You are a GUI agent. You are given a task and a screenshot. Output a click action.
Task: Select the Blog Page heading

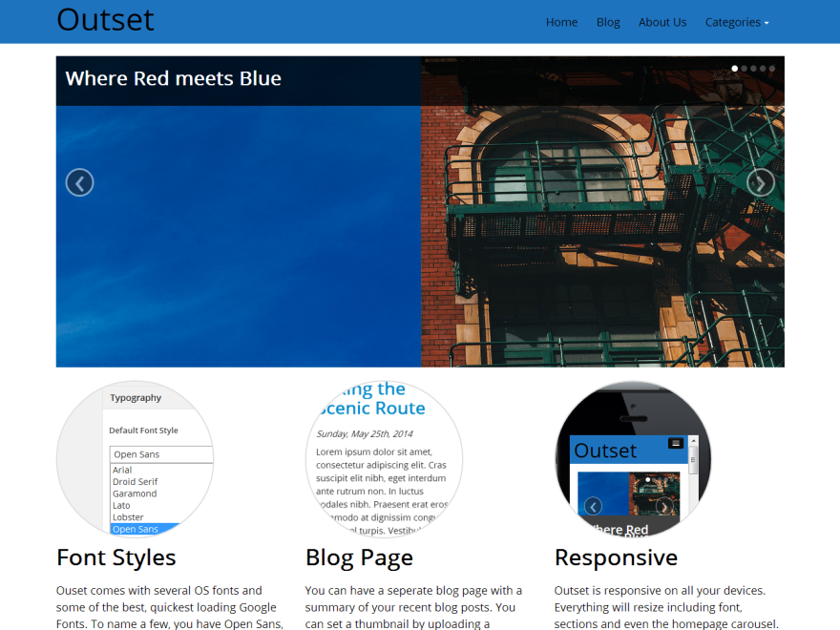pos(359,557)
